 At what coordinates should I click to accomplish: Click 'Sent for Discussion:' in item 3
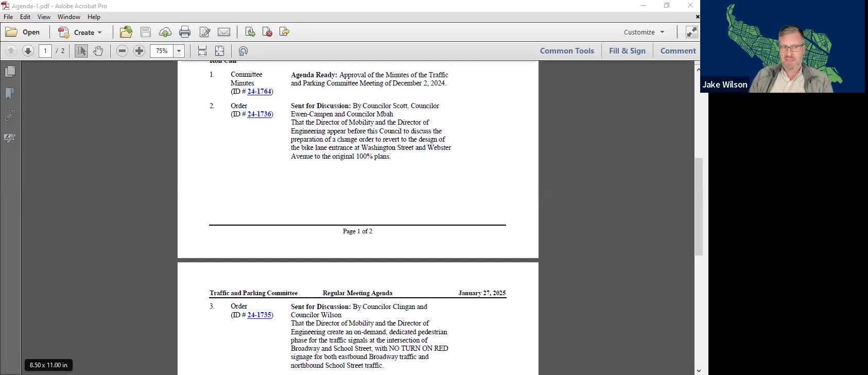click(x=321, y=307)
